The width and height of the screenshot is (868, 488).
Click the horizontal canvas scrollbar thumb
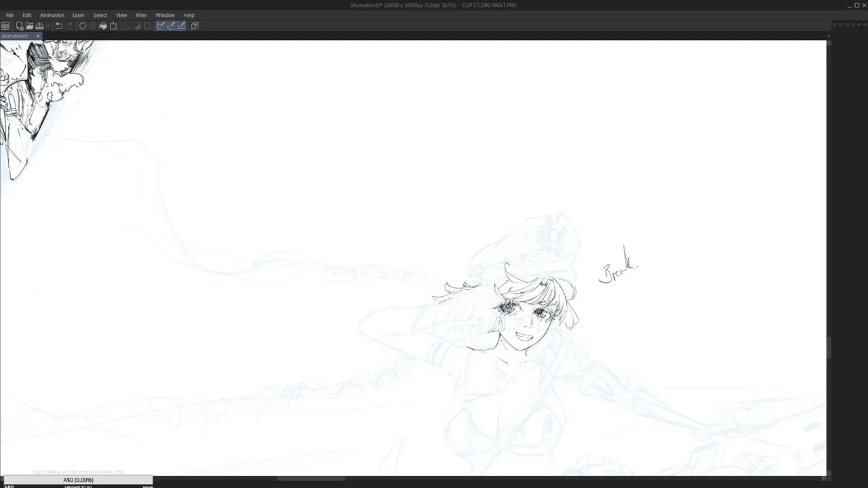pos(311,479)
